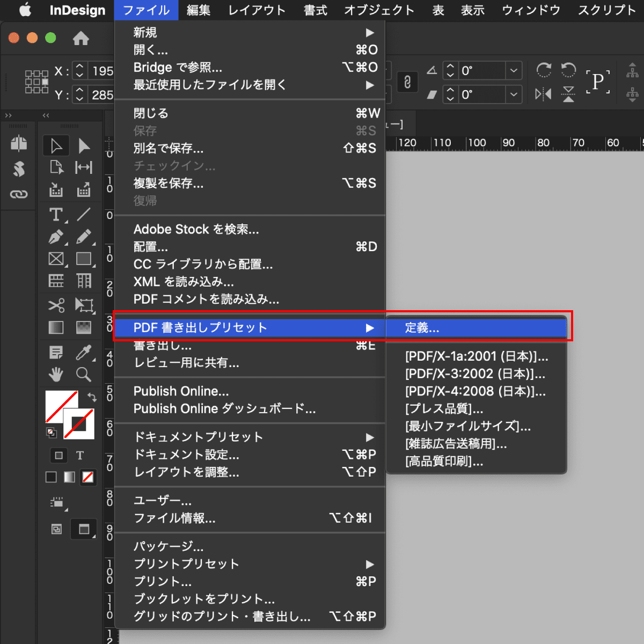
Task: Reset default fill and stroke
Action: pyautogui.click(x=51, y=432)
